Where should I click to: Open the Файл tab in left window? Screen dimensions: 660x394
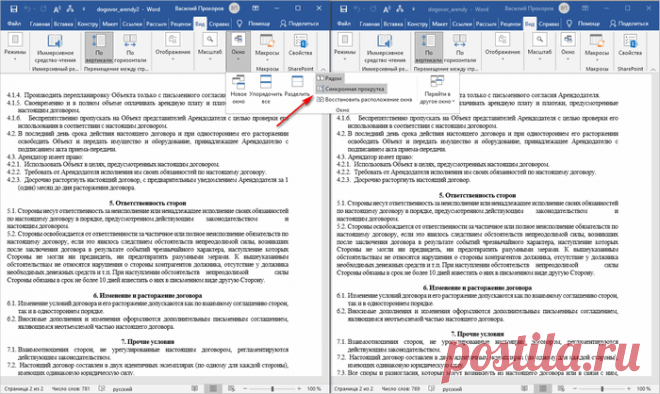(14, 24)
